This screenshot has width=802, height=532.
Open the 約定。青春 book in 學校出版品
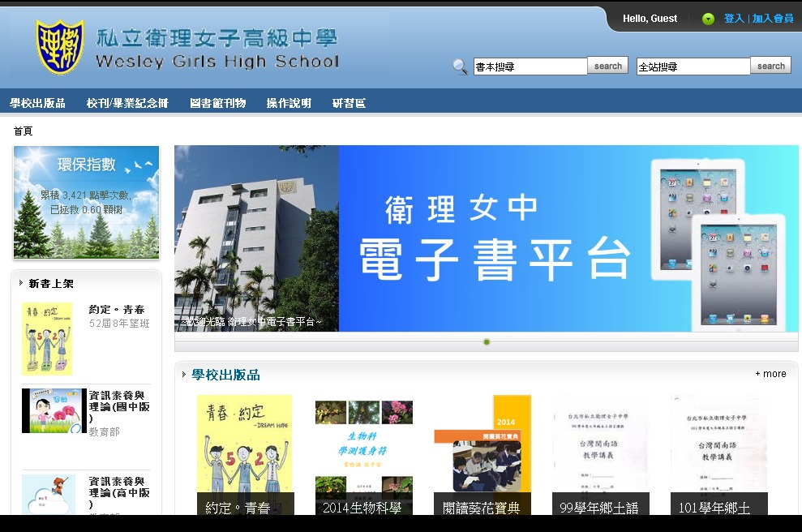click(245, 455)
